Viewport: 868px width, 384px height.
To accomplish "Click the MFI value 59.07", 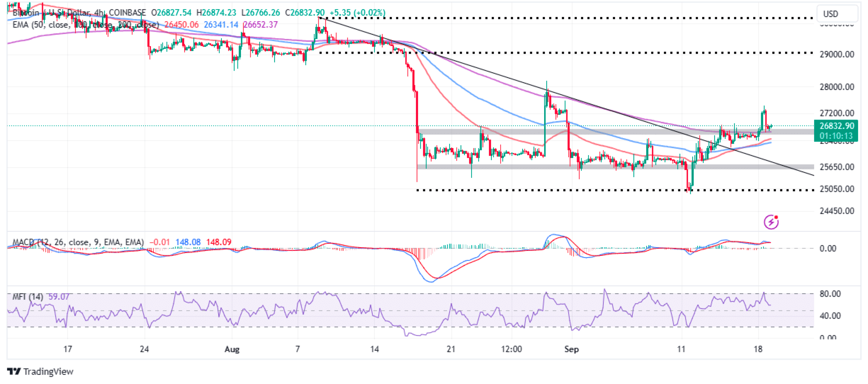I will pos(59,297).
